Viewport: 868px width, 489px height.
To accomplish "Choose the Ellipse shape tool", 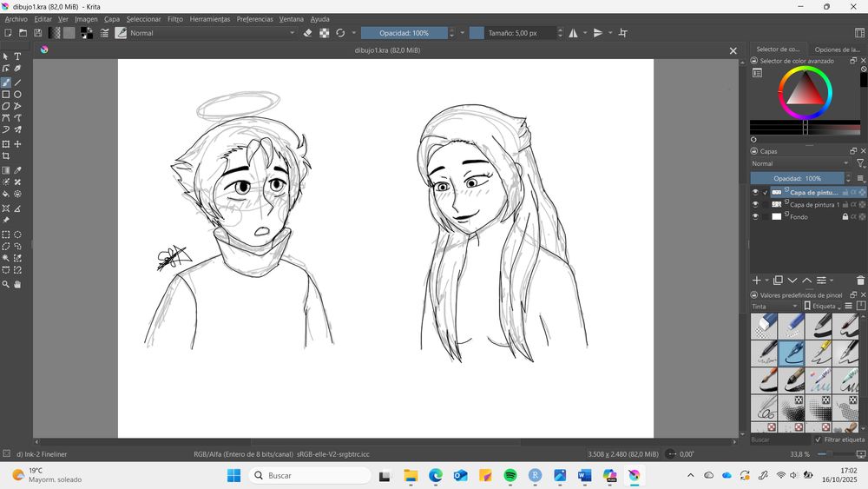I will pos(17,94).
